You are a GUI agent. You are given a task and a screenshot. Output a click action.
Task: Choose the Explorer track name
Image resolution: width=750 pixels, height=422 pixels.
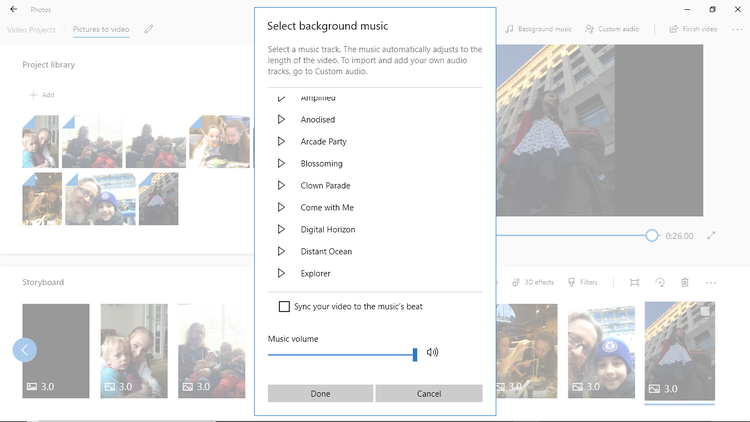tap(315, 274)
